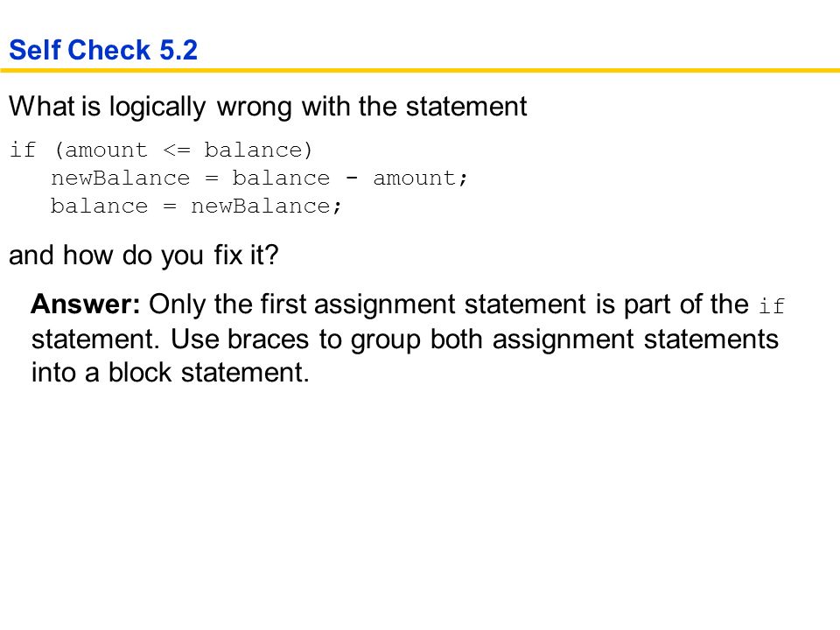
Task: Click "group both assignment statements" phrase
Action: 564,340
